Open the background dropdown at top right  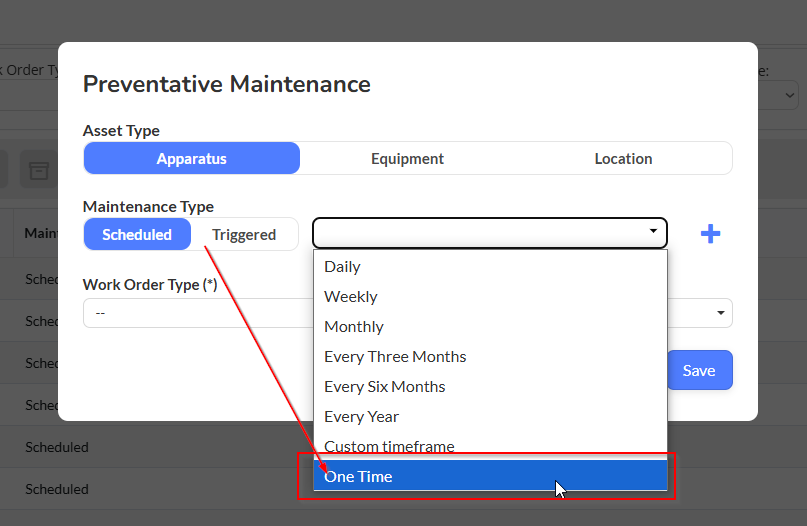click(x=790, y=95)
